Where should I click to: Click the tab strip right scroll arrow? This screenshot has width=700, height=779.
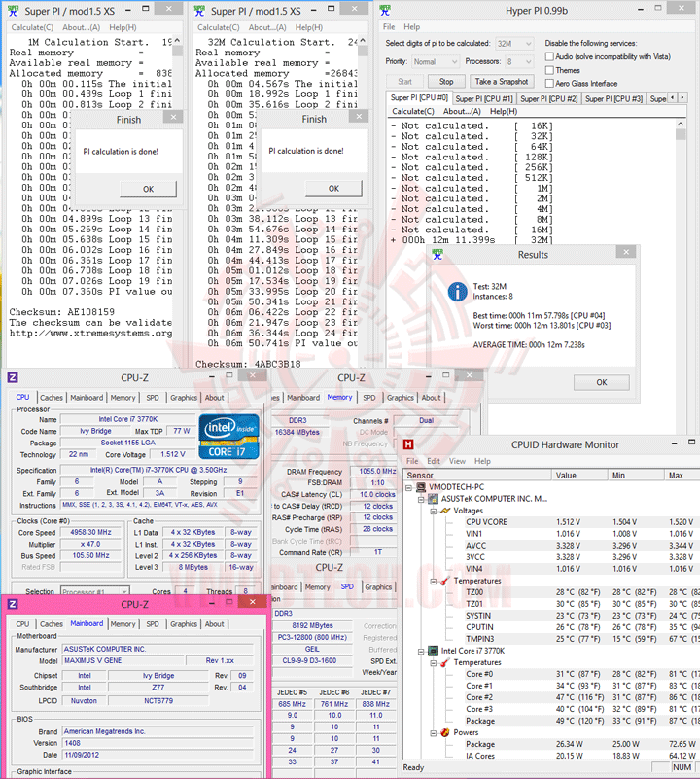pyautogui.click(x=682, y=98)
